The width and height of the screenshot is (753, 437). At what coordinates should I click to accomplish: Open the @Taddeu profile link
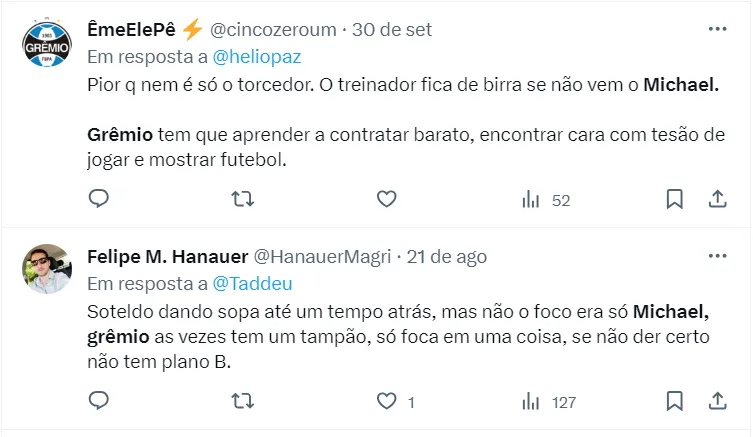(248, 284)
